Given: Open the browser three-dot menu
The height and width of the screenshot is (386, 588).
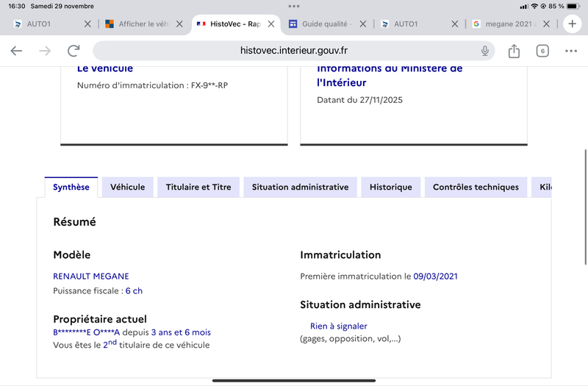Looking at the screenshot, I should [571, 51].
